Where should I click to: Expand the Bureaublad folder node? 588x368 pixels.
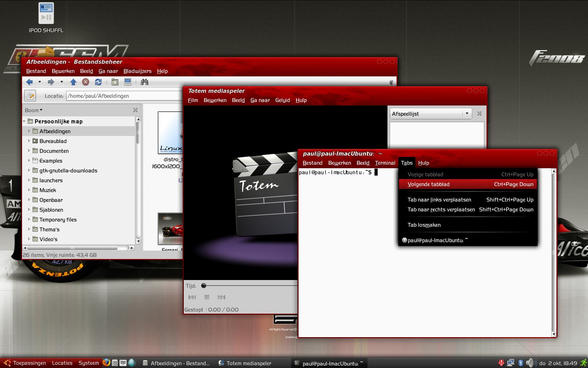point(29,141)
